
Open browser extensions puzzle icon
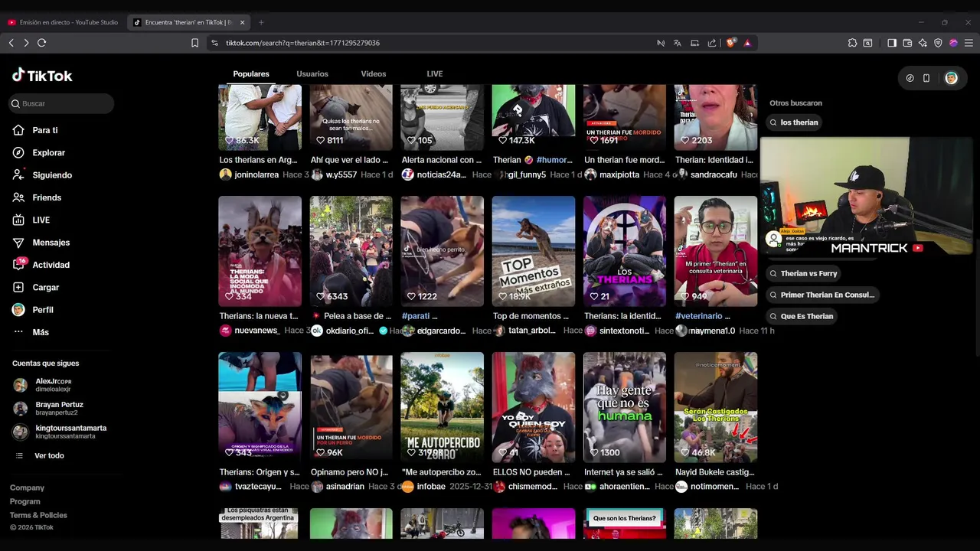coord(852,43)
